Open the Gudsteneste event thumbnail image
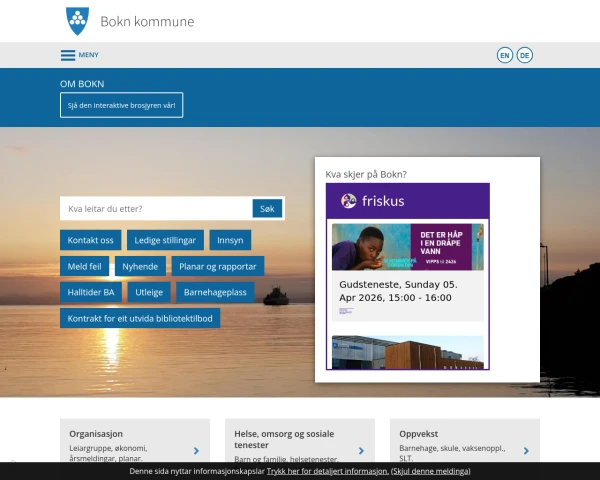Screen dimensions: 600x480 [x=408, y=247]
